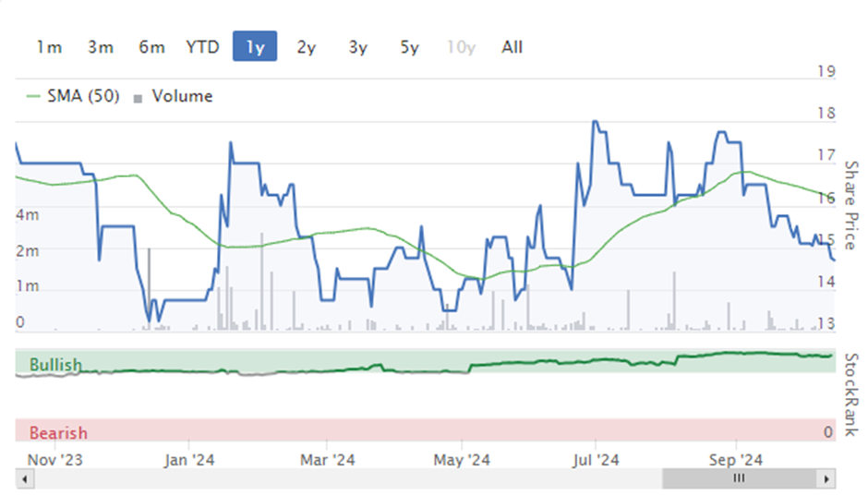The width and height of the screenshot is (868, 496).
Task: Click the Mar '24 axis label
Action: pyautogui.click(x=327, y=459)
